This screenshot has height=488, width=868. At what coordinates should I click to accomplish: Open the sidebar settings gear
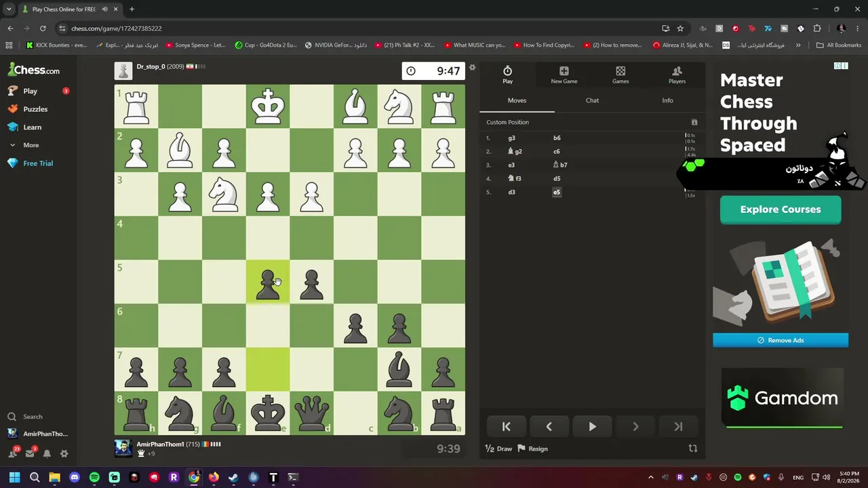[64, 453]
